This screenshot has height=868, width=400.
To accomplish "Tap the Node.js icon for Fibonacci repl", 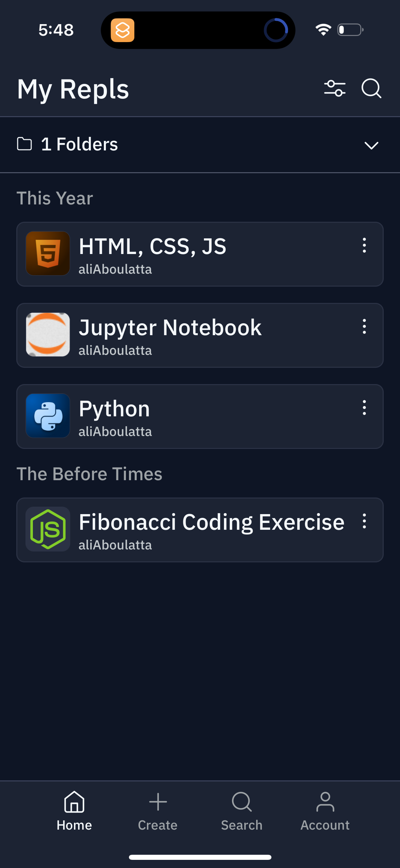I will (x=48, y=529).
